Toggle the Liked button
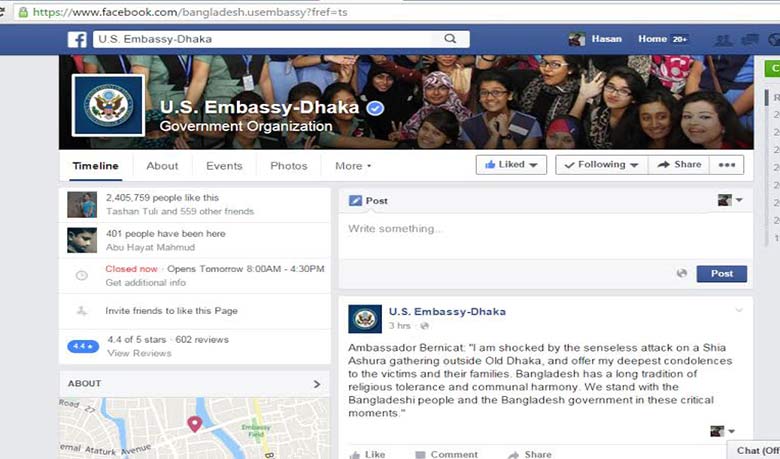 point(511,165)
